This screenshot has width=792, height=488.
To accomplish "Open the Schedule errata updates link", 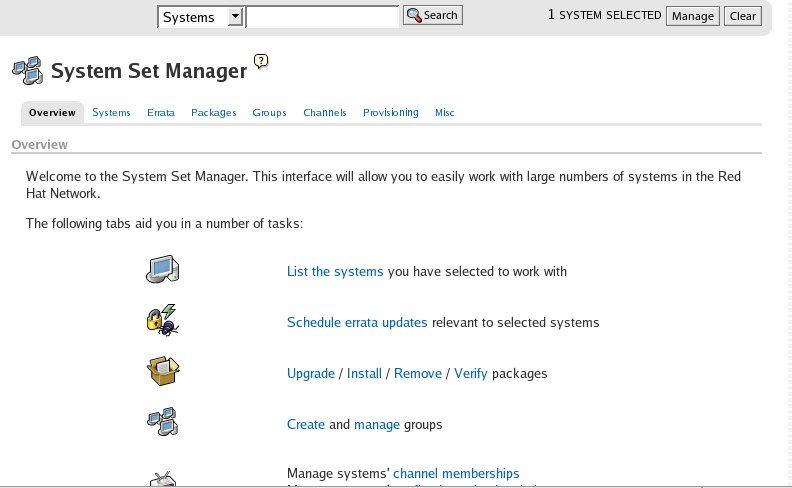I will [357, 322].
